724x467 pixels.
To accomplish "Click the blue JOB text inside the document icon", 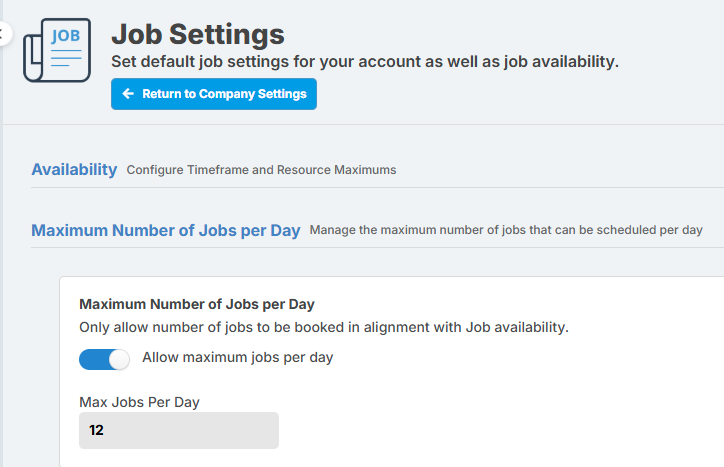I will pyautogui.click(x=66, y=36).
